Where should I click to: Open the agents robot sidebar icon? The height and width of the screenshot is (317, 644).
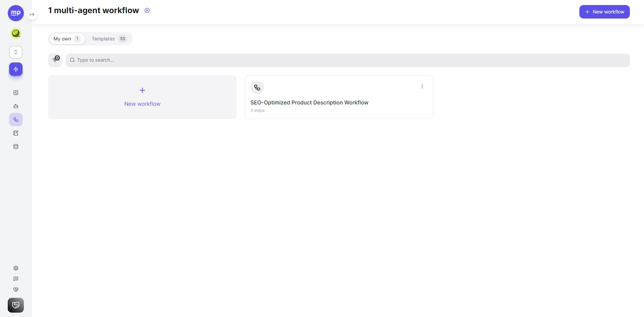tap(16, 106)
